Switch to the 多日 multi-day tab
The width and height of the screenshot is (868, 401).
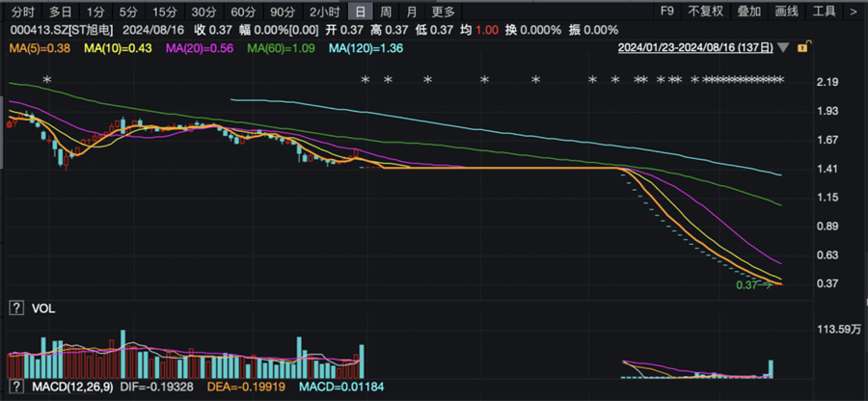(60, 11)
